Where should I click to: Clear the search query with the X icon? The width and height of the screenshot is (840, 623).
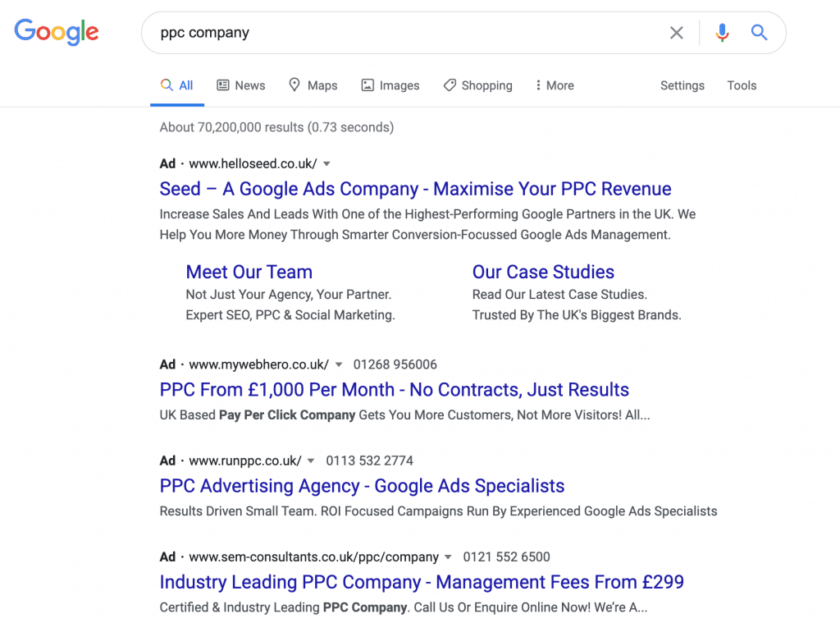pyautogui.click(x=677, y=33)
